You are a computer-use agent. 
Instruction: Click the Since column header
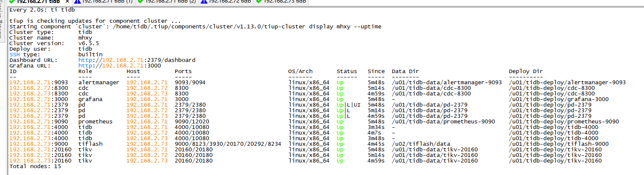[x=376, y=71]
